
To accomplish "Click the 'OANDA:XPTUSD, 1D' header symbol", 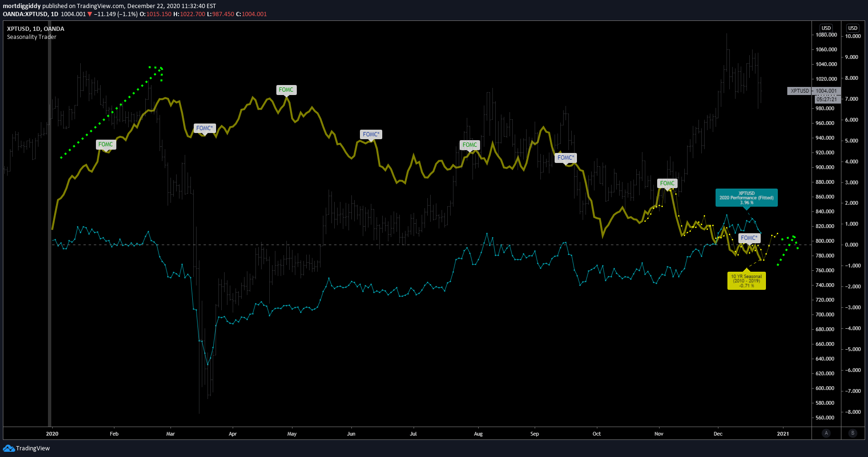I will click(30, 14).
